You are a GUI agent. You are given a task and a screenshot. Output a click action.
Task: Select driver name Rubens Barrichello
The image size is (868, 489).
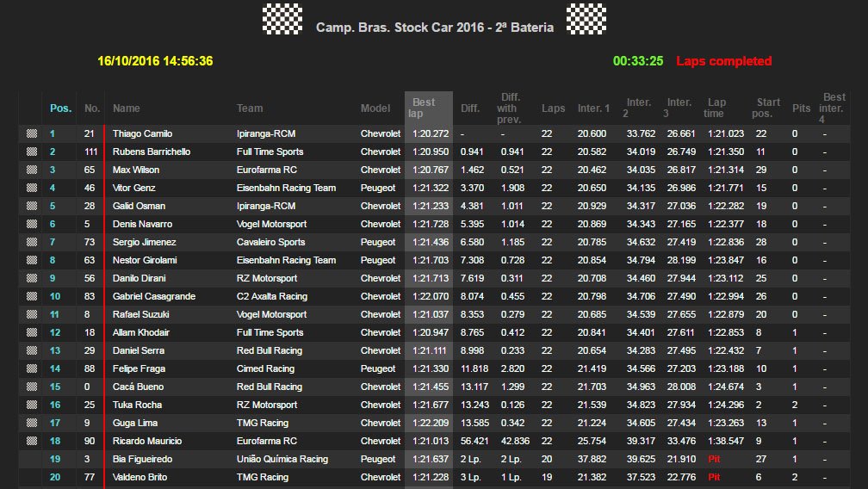click(x=152, y=152)
